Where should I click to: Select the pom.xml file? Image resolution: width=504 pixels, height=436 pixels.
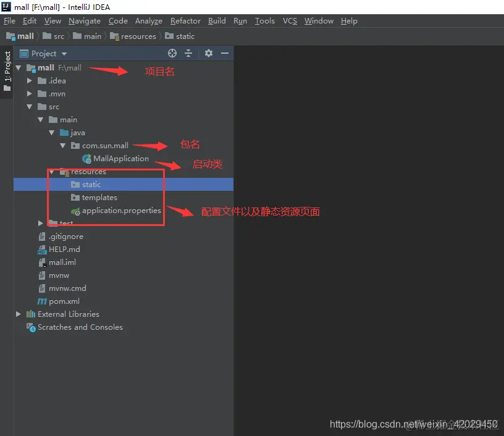click(x=124, y=301)
